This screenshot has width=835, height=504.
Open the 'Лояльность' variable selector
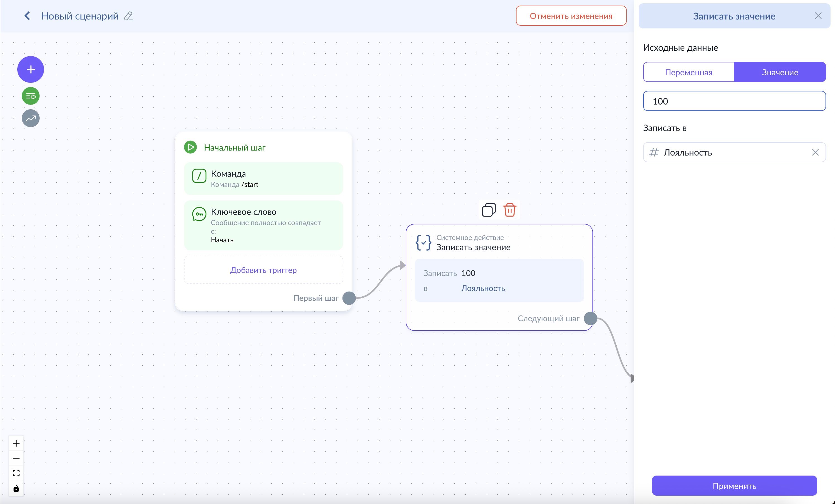tap(725, 152)
